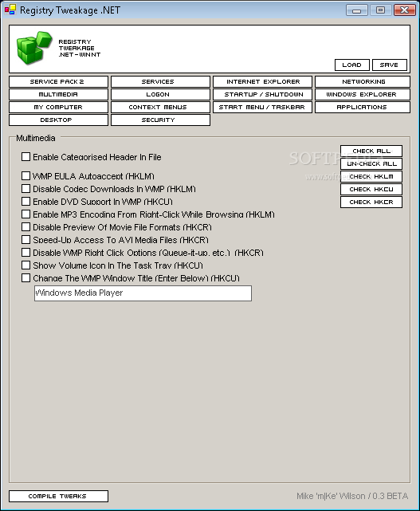The width and height of the screenshot is (420, 511).
Task: Click the Windows Media Player title field
Action: (x=143, y=293)
